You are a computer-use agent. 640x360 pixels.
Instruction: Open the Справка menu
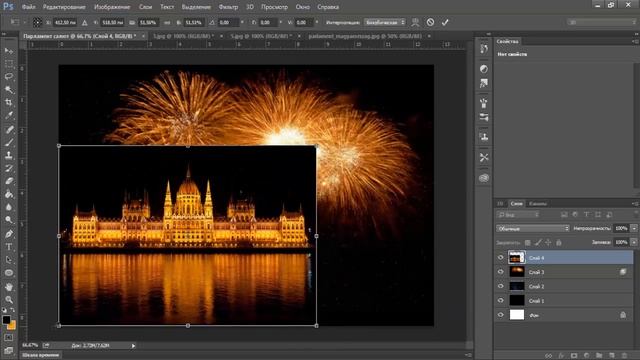point(328,7)
